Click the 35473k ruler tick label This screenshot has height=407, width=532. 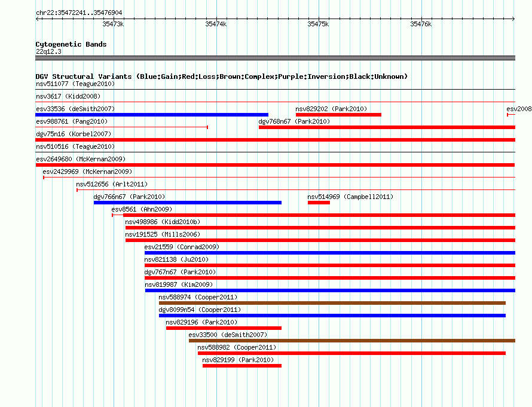[113, 24]
